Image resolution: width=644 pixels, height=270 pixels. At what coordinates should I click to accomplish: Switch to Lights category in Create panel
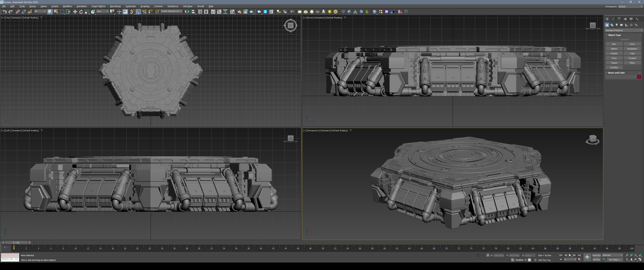(616, 25)
